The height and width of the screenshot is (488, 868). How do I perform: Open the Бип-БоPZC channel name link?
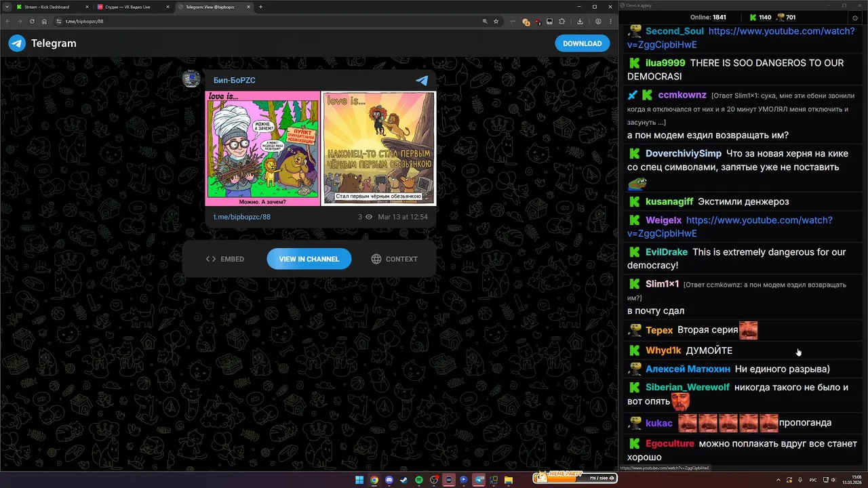pos(235,80)
